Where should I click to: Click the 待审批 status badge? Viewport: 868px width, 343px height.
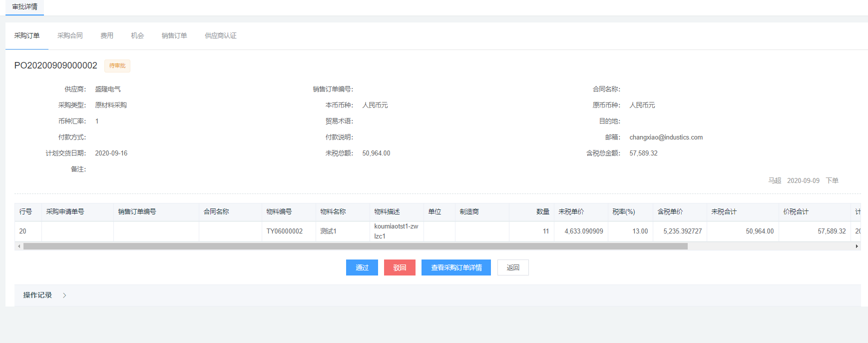(x=117, y=66)
